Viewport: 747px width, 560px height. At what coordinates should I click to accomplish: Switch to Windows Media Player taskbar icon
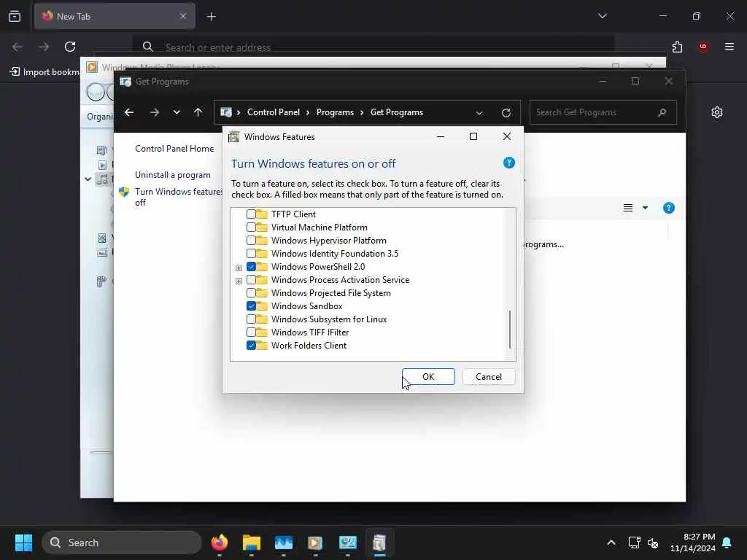click(315, 542)
